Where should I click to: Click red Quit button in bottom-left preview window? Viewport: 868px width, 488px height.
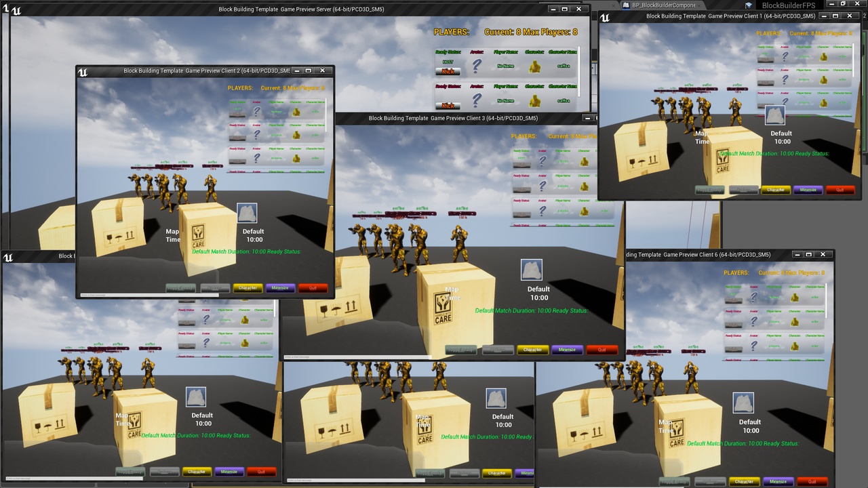click(262, 472)
